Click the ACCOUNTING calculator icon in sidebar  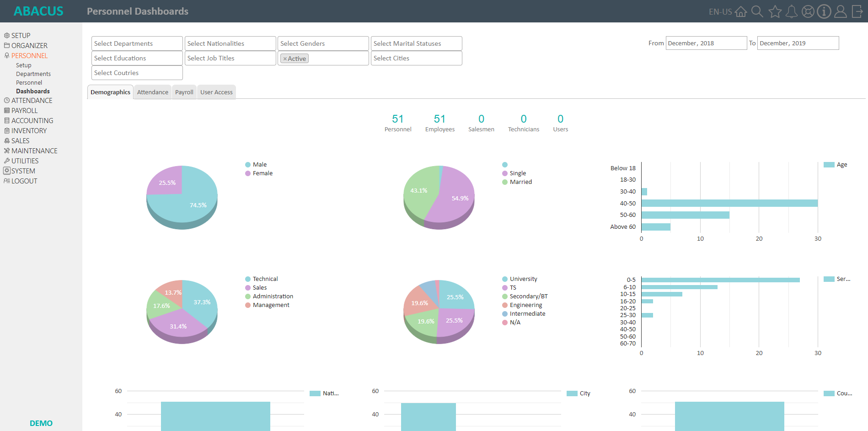click(7, 120)
